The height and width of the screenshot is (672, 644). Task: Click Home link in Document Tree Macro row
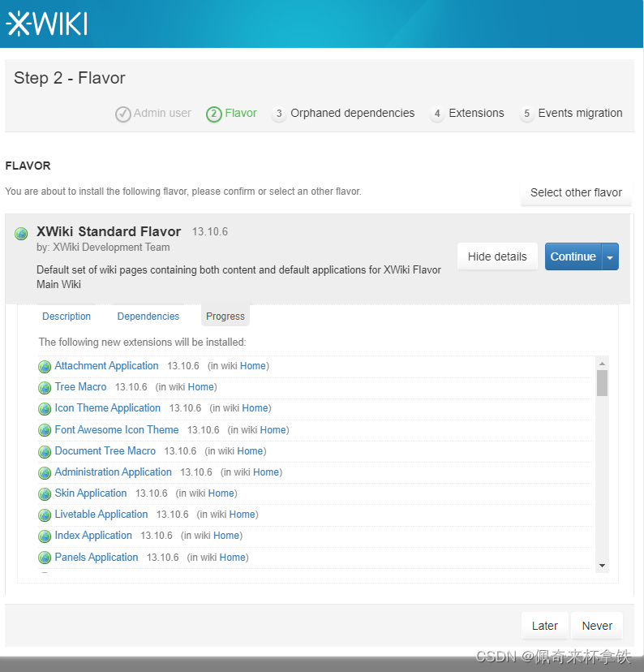250,451
